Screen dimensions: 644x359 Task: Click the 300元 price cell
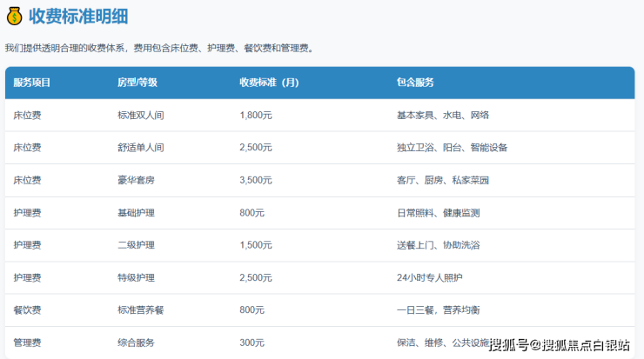click(x=252, y=342)
